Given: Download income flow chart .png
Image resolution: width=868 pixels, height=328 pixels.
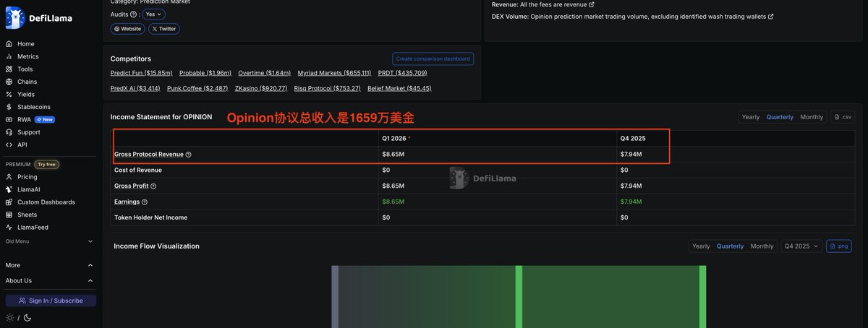Looking at the screenshot, I should pyautogui.click(x=839, y=246).
